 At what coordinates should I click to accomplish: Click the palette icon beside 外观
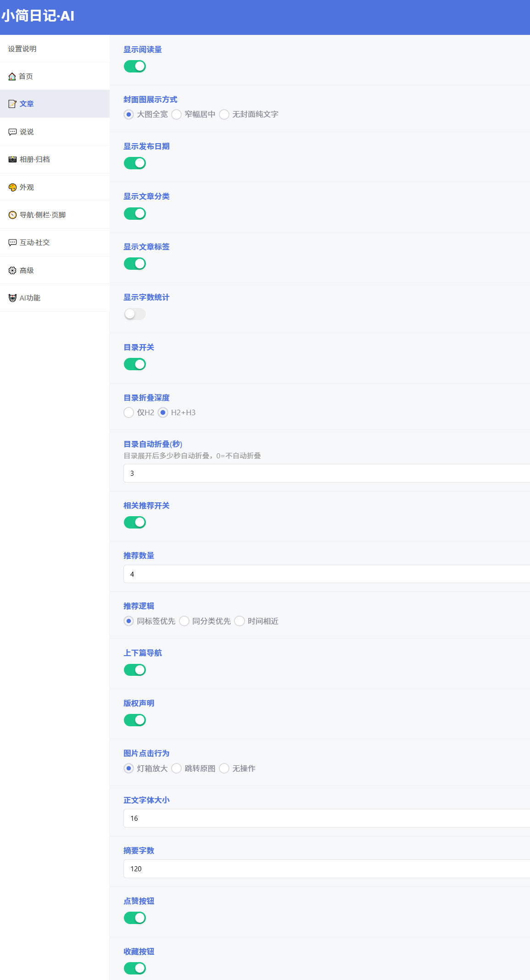click(12, 187)
